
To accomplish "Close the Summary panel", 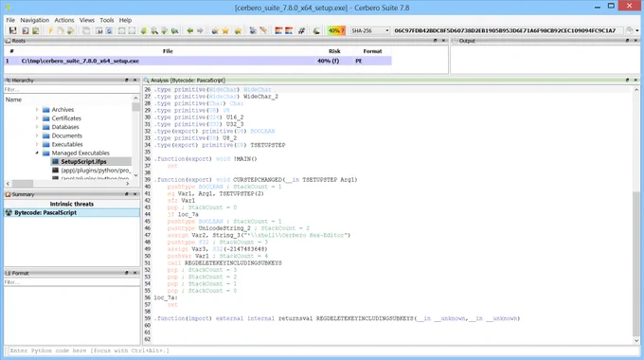I will click(x=135, y=194).
